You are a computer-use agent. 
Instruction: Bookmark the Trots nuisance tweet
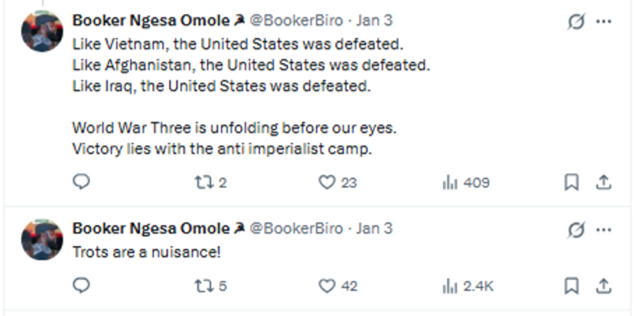tap(572, 286)
